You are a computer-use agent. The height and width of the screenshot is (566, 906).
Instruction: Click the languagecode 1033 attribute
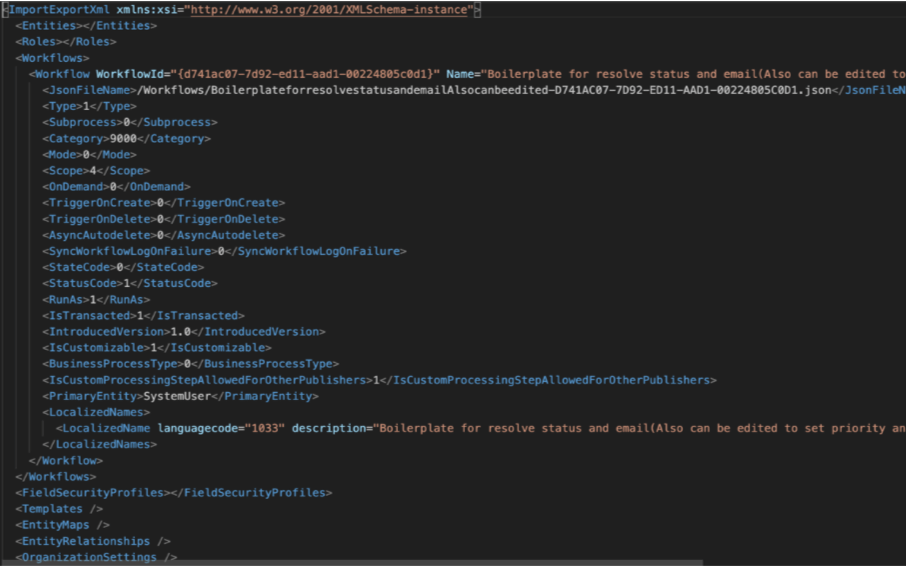point(221,429)
